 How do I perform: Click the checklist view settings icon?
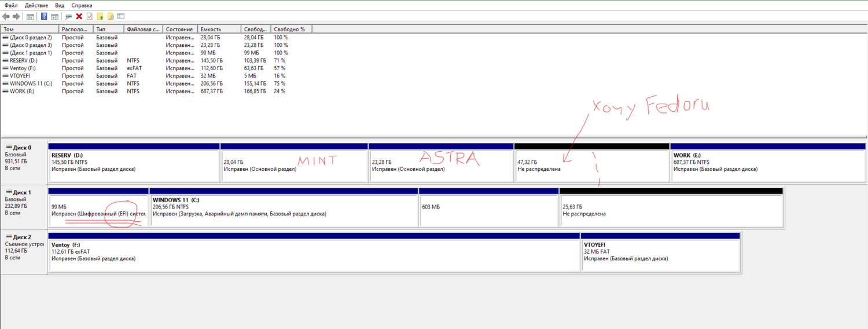[x=120, y=16]
